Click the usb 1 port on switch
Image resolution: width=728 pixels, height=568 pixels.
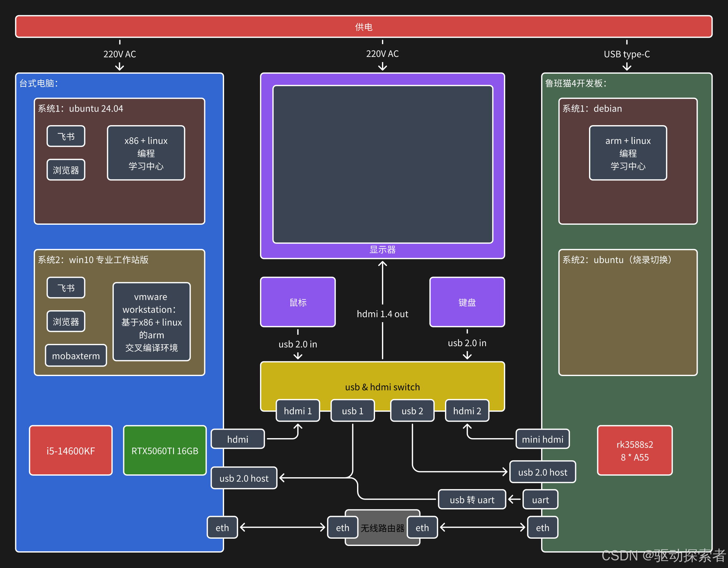point(352,411)
